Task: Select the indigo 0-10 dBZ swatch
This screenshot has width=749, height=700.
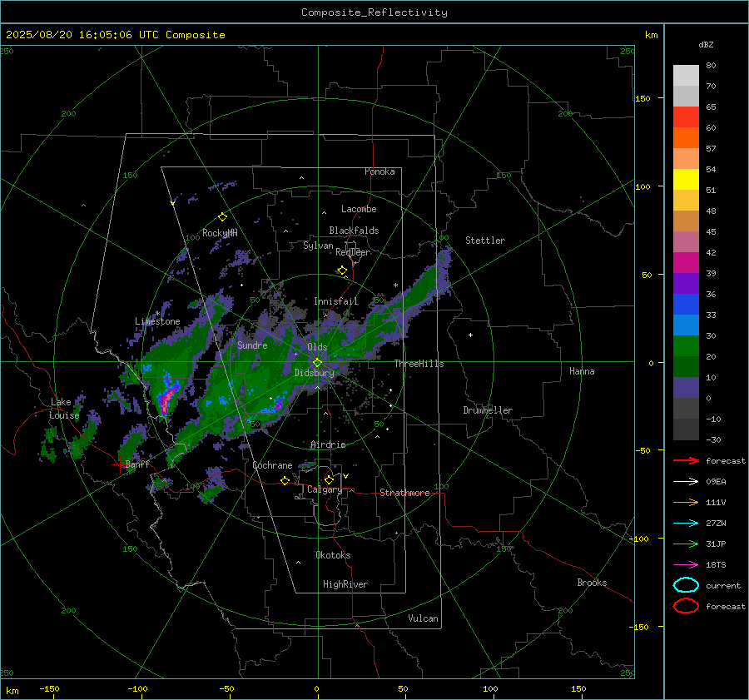Action: tap(686, 388)
